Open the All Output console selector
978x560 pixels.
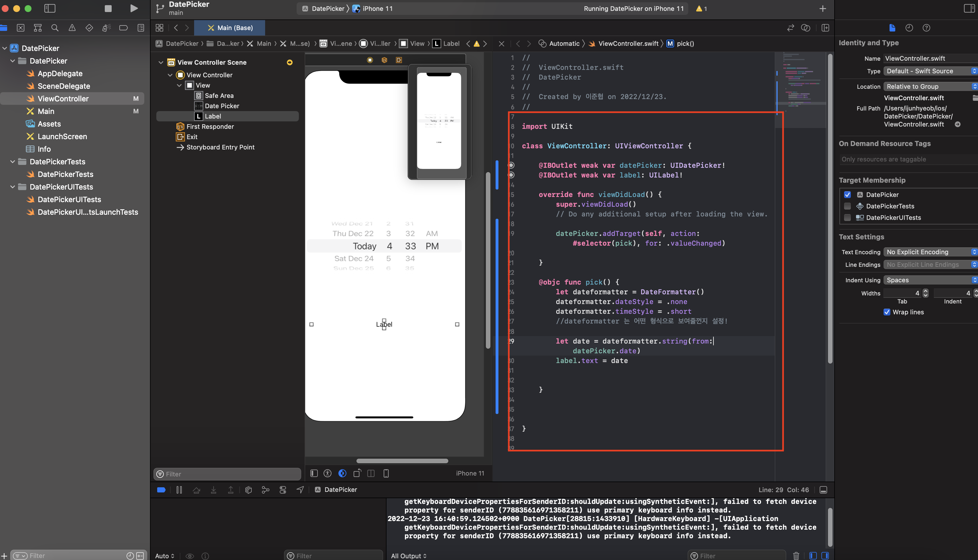click(x=409, y=555)
